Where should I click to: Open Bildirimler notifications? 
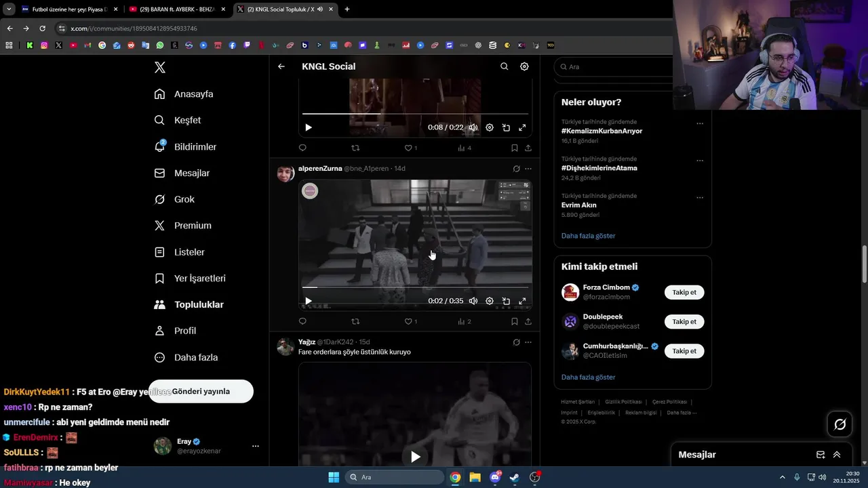click(185, 146)
